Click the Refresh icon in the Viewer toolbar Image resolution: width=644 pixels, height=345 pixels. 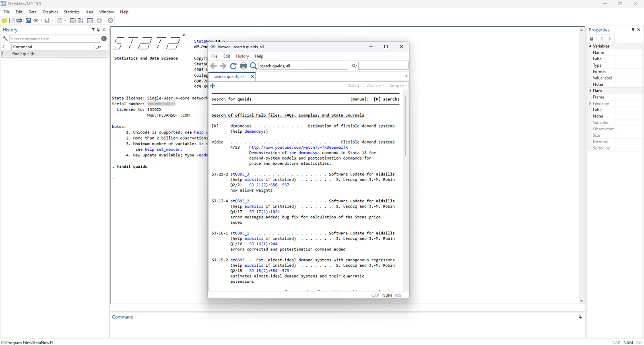tap(233, 66)
